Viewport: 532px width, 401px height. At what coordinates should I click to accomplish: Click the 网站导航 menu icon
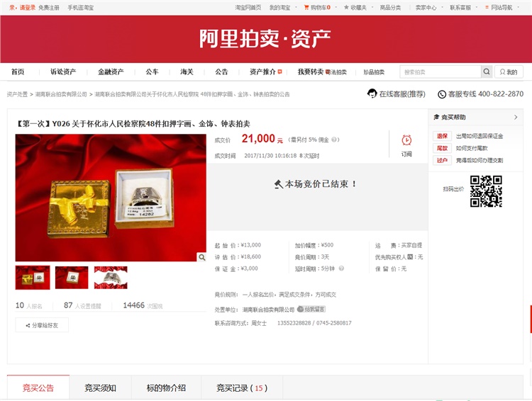(487, 7)
